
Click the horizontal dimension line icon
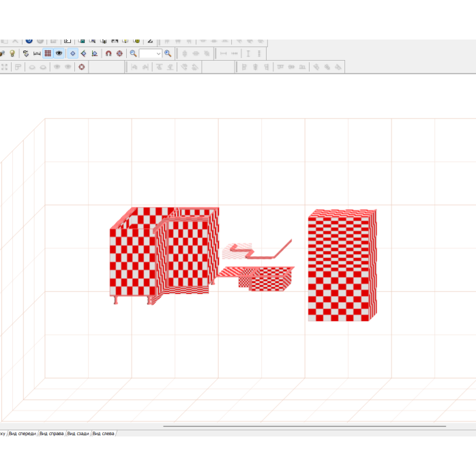[x=224, y=53]
